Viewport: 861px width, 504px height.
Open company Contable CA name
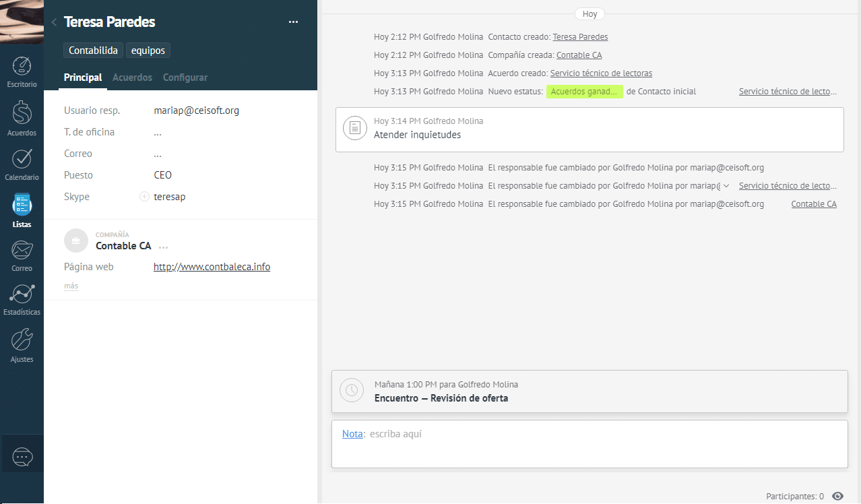[123, 246]
